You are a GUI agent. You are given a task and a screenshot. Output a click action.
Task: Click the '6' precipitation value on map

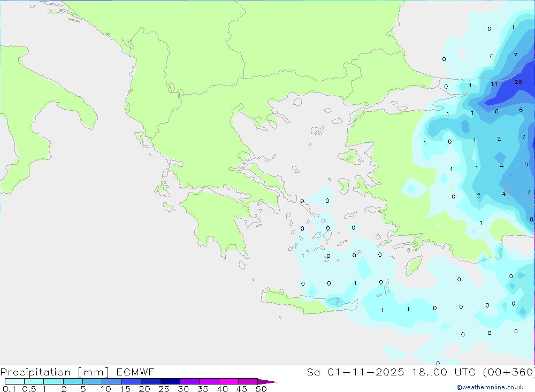(521, 110)
